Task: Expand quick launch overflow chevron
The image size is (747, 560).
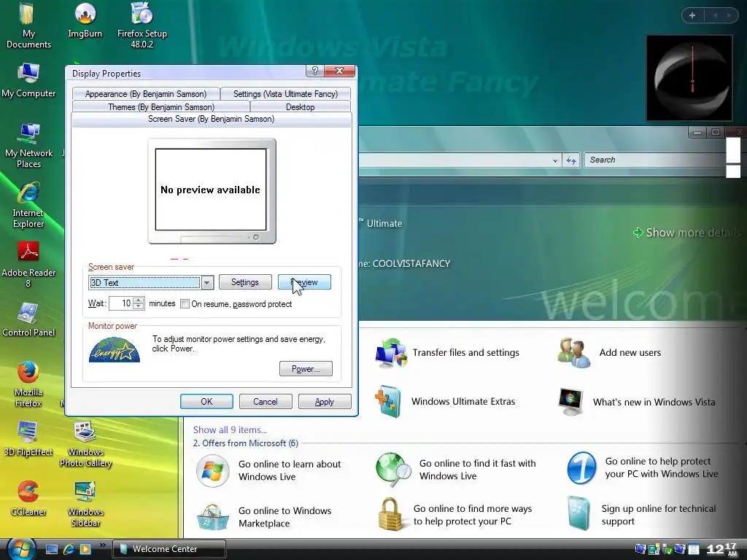Action: [x=102, y=545]
